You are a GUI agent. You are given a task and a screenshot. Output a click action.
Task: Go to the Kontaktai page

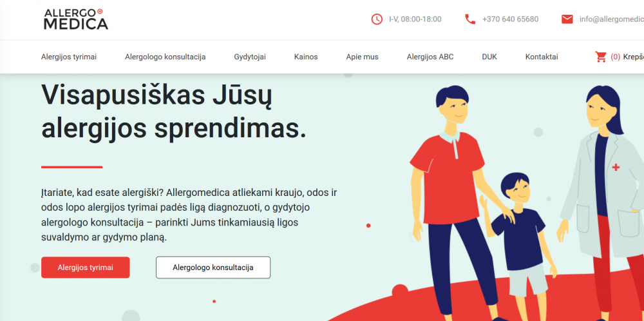pyautogui.click(x=542, y=57)
